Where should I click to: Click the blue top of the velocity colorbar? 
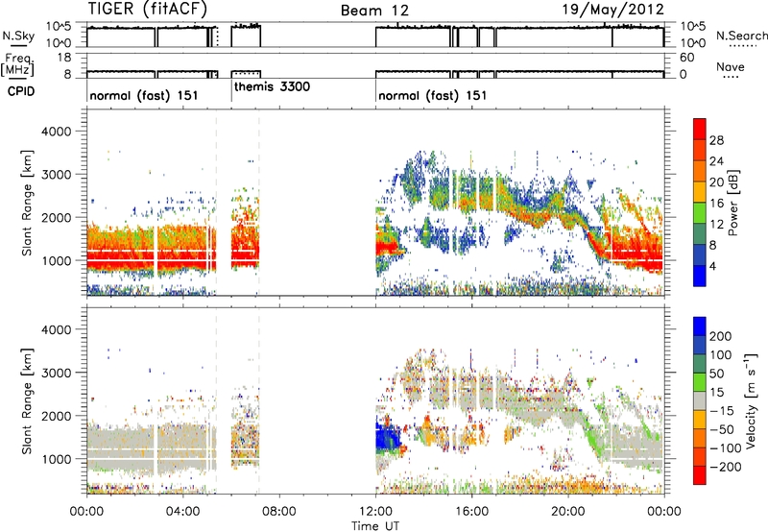(700, 326)
